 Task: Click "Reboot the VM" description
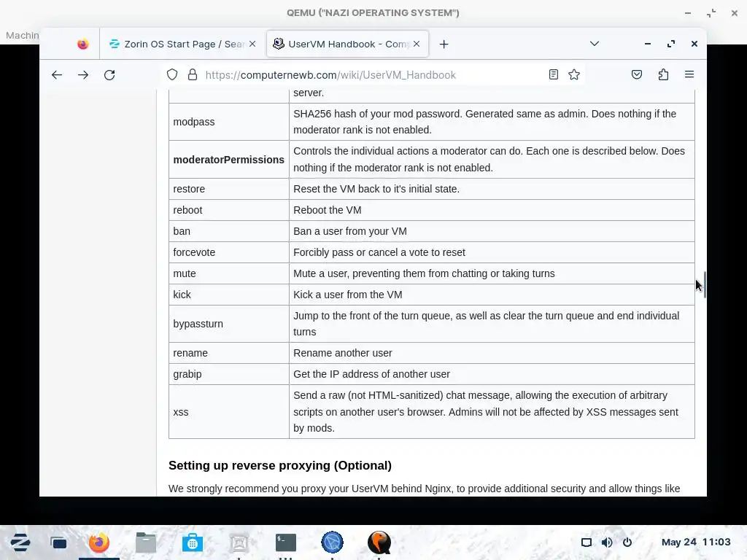coord(328,210)
